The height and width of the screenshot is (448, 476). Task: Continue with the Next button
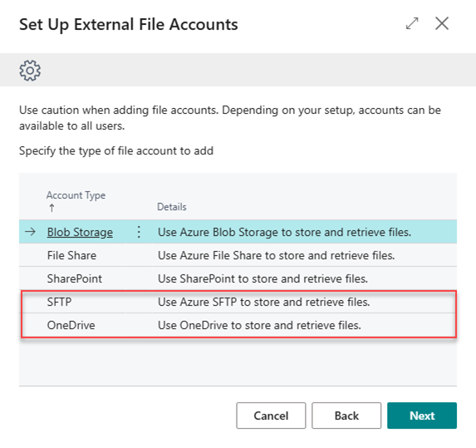click(x=422, y=416)
